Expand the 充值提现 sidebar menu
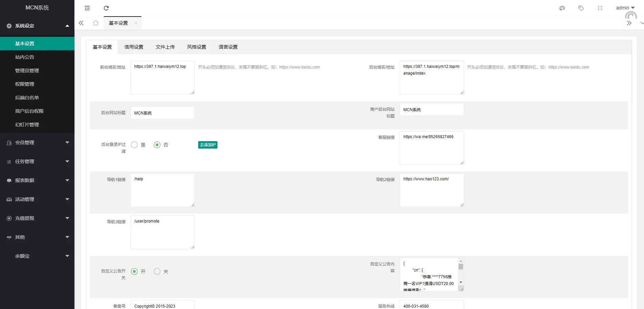Viewport: 644px width, 309px height. click(37, 218)
